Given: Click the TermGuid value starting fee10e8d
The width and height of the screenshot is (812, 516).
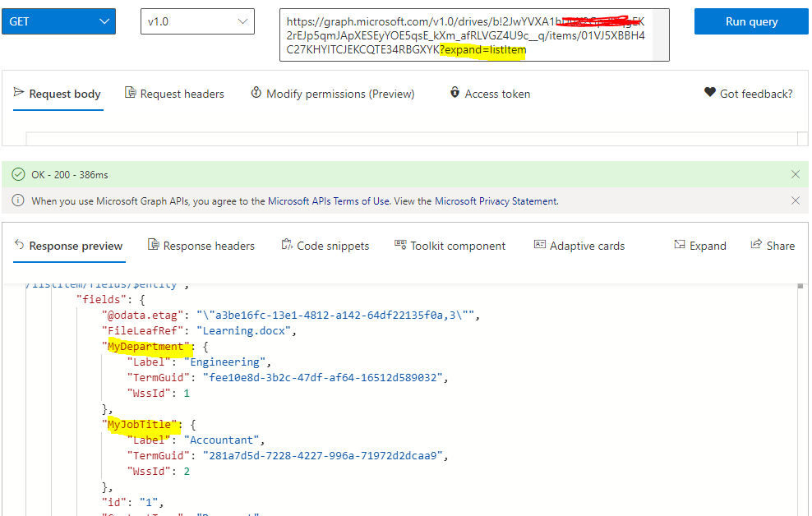Looking at the screenshot, I should point(323,377).
